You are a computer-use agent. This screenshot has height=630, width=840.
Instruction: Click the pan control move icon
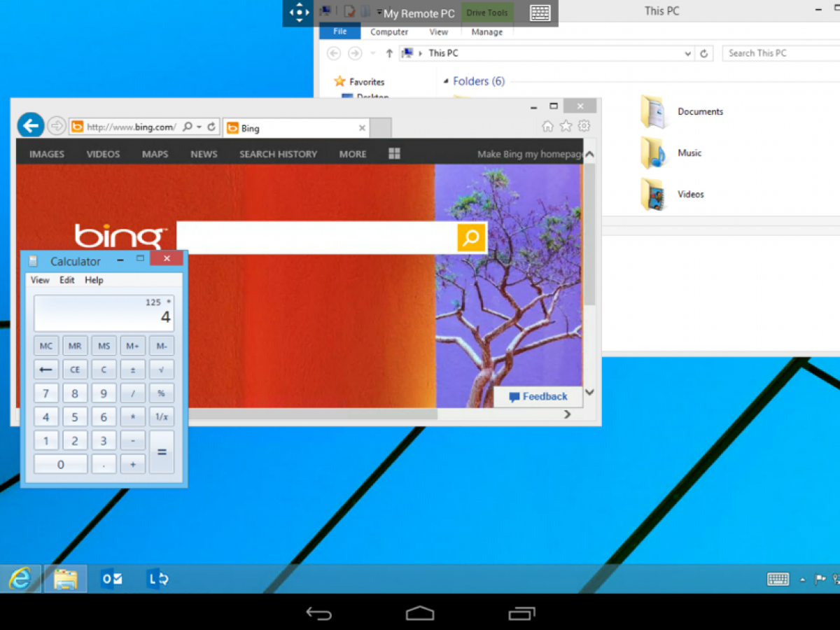(299, 13)
